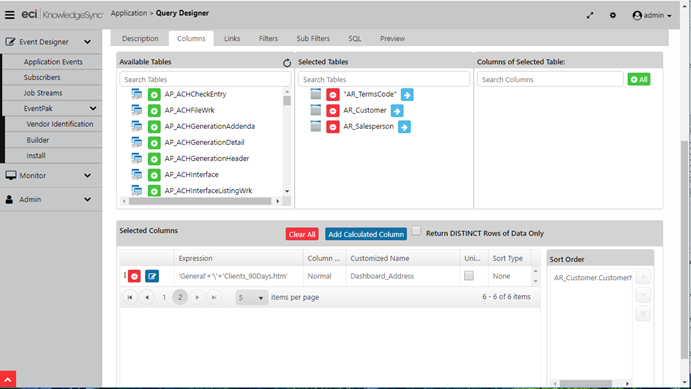691x389 pixels.
Task: Click the Search Columns field
Action: 550,79
